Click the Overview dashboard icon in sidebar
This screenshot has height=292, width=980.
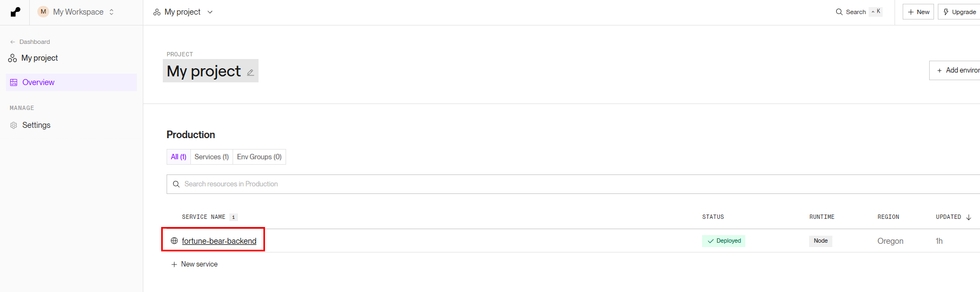14,82
